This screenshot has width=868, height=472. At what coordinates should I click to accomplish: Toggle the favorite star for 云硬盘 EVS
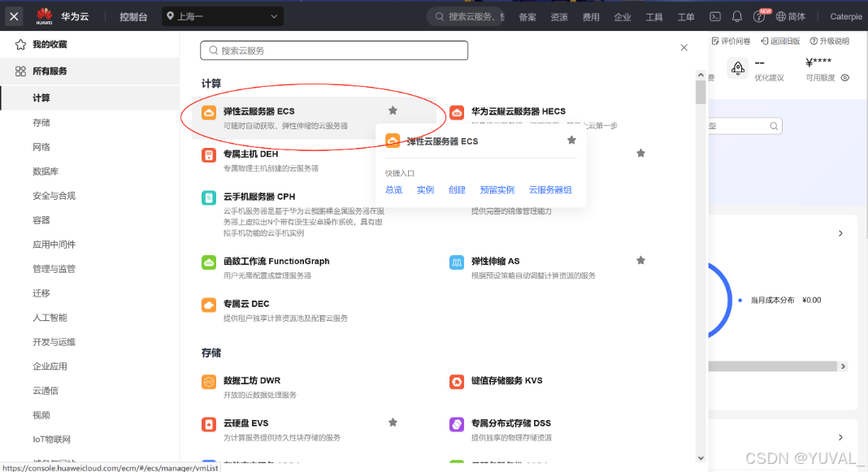click(393, 422)
